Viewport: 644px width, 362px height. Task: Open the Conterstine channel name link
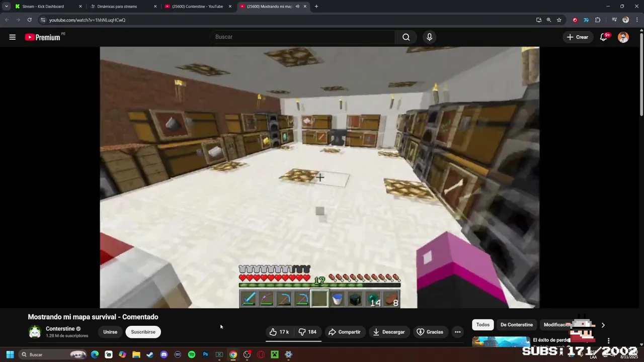[60, 329]
